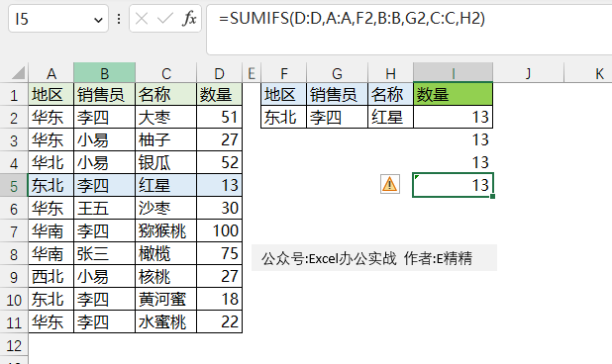Screen dimensions: 612x364
Task: Click cell C11 containing 水蜜桃
Action: coord(166,321)
